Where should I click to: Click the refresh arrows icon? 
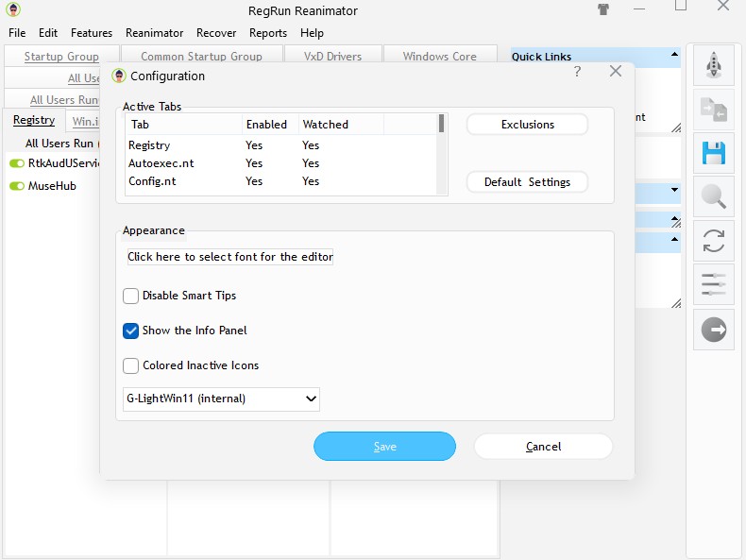click(713, 241)
